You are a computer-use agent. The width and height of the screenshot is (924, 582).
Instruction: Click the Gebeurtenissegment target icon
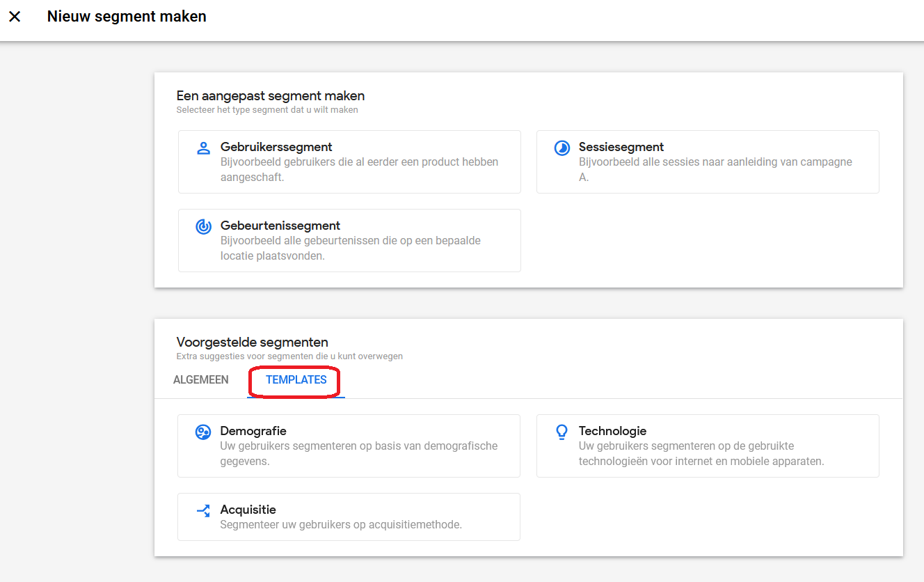(203, 226)
